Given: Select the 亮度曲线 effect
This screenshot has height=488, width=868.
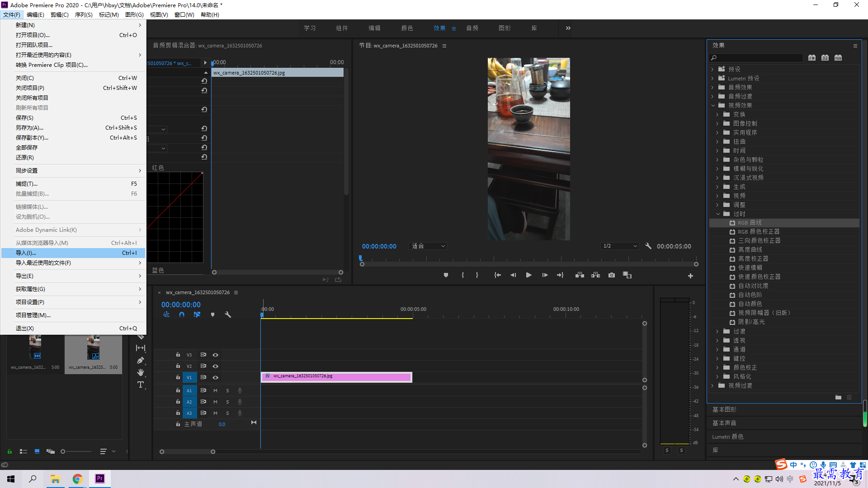Looking at the screenshot, I should pyautogui.click(x=750, y=250).
